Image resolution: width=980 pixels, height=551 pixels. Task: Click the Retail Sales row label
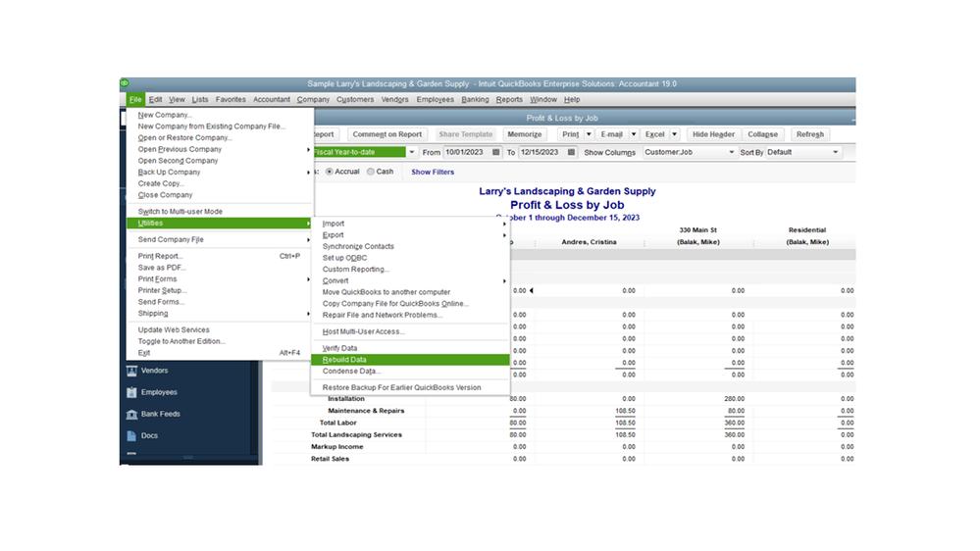point(330,459)
